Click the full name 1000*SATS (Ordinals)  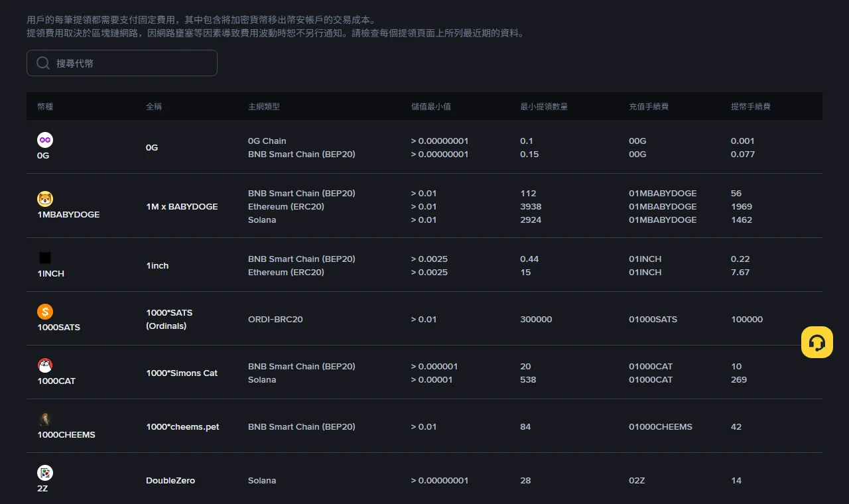[169, 319]
